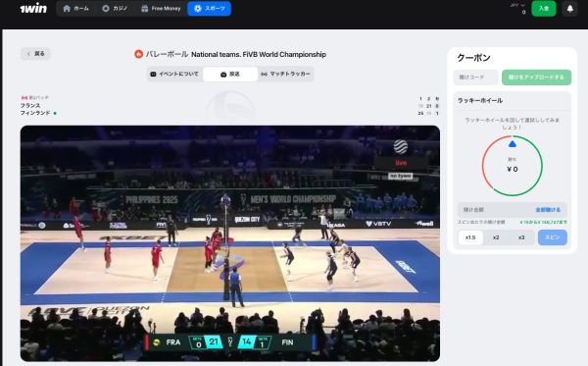Open the ホーム tab in top navigation
588x366 pixels.
coord(76,8)
